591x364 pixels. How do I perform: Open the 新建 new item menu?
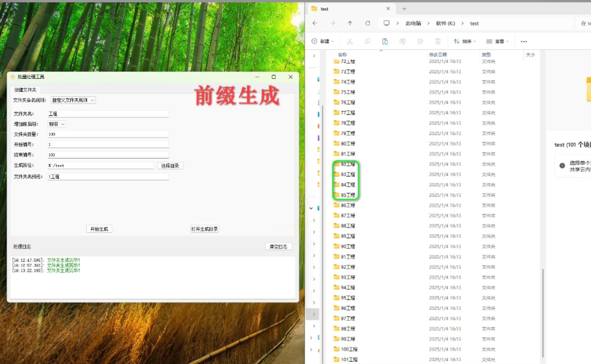point(322,41)
